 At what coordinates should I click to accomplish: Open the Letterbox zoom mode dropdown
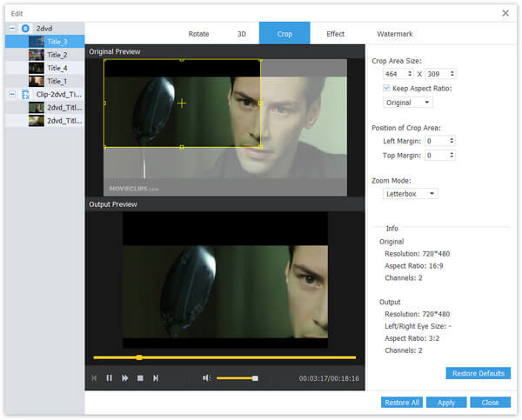tap(410, 194)
